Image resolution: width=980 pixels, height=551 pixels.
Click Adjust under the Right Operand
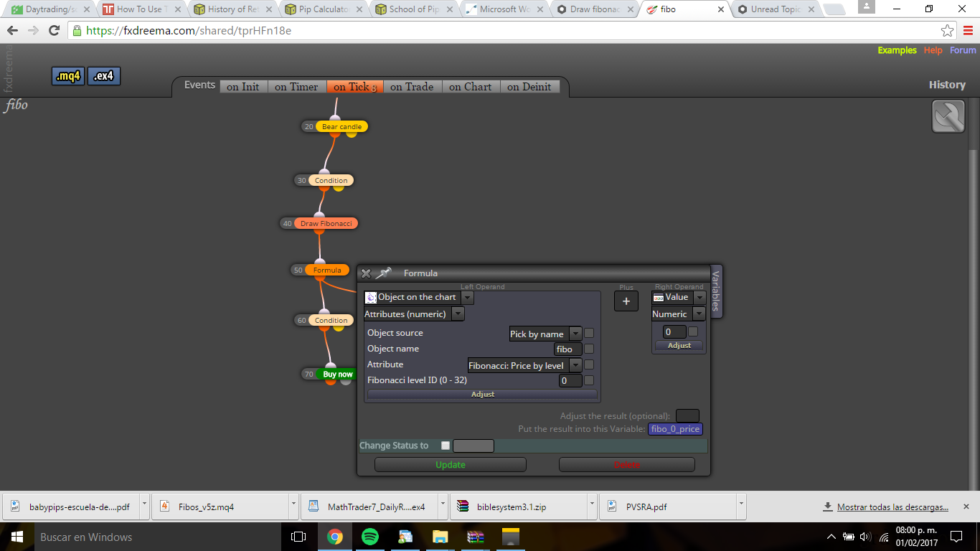(679, 346)
